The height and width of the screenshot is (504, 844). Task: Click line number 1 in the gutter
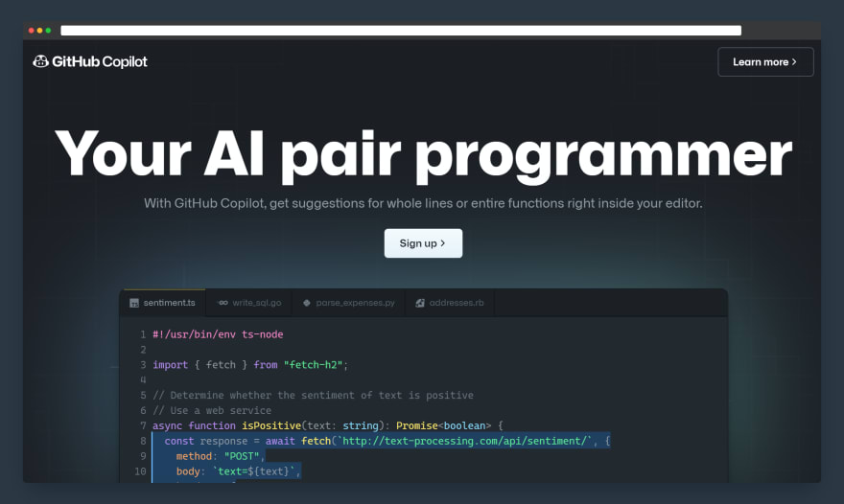click(x=143, y=334)
